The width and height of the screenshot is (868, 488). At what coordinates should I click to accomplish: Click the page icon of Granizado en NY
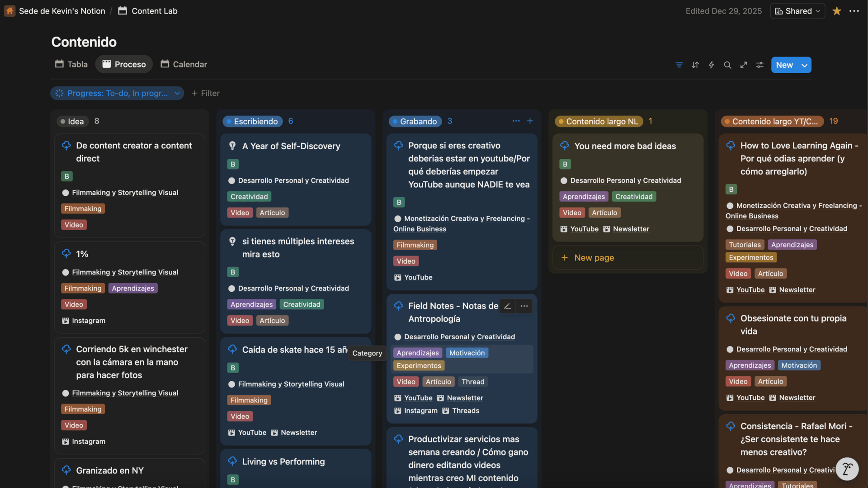click(x=66, y=470)
